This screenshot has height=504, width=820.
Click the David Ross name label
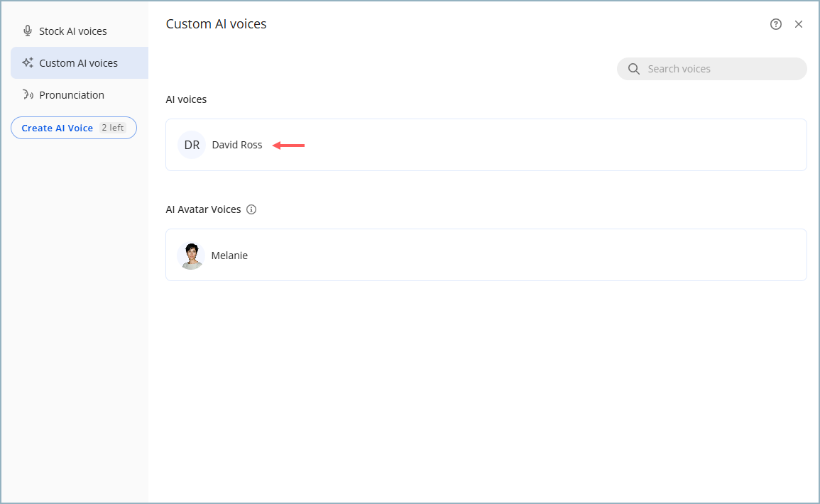237,145
